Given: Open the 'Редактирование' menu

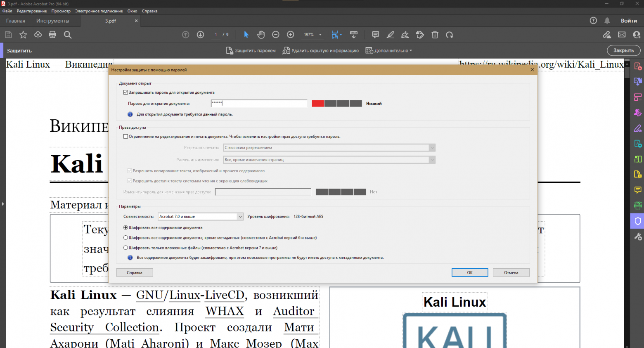Looking at the screenshot, I should coord(32,11).
